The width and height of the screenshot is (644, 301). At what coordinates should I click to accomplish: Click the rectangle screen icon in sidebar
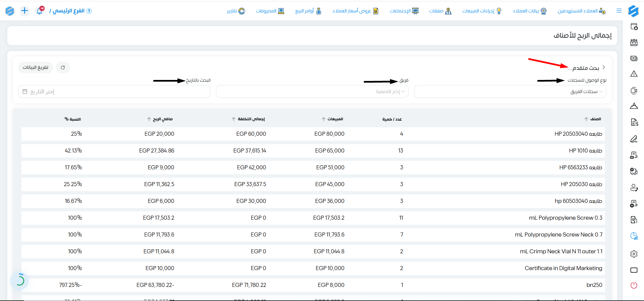point(634,270)
